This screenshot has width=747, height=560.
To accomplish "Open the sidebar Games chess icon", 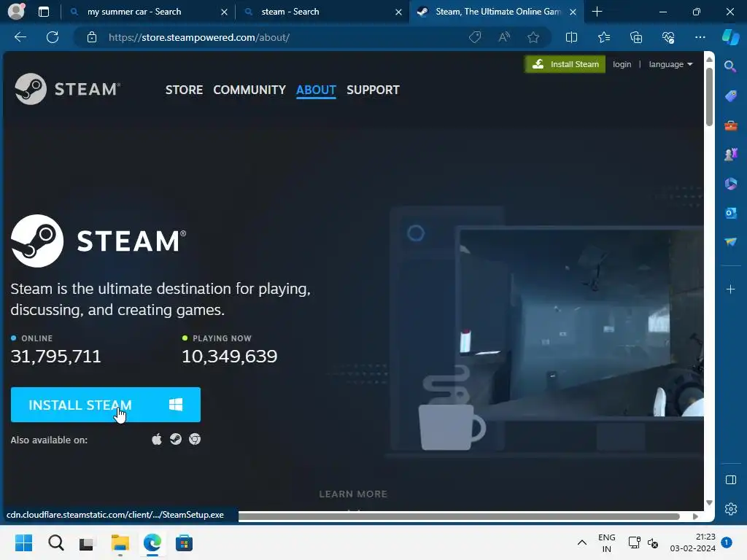I will click(730, 155).
